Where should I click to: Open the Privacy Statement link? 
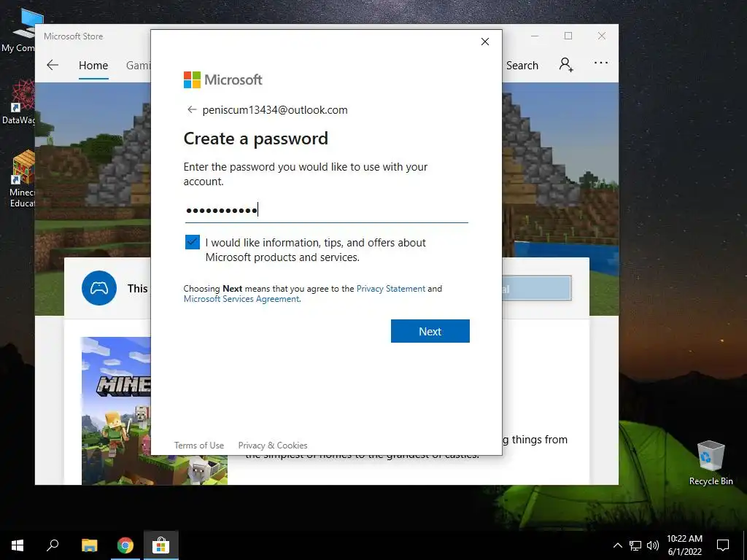[391, 289]
